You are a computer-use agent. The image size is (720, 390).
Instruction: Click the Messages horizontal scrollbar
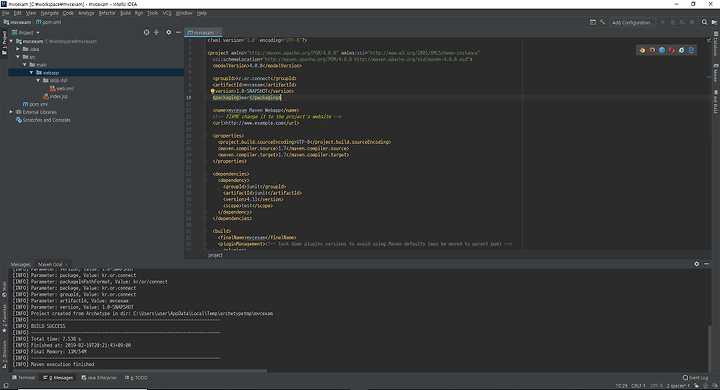pyautogui.click(x=139, y=370)
